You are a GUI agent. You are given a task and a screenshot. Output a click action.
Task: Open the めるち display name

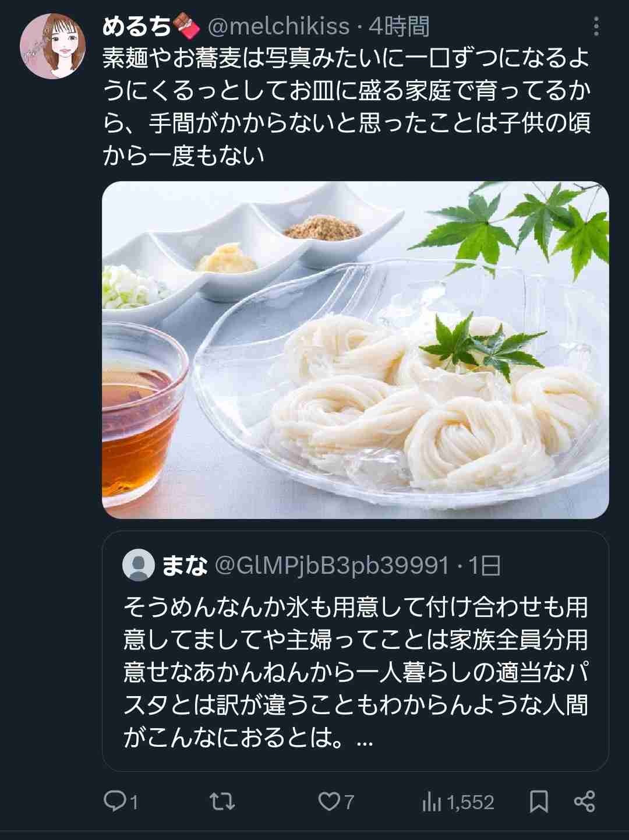(137, 27)
